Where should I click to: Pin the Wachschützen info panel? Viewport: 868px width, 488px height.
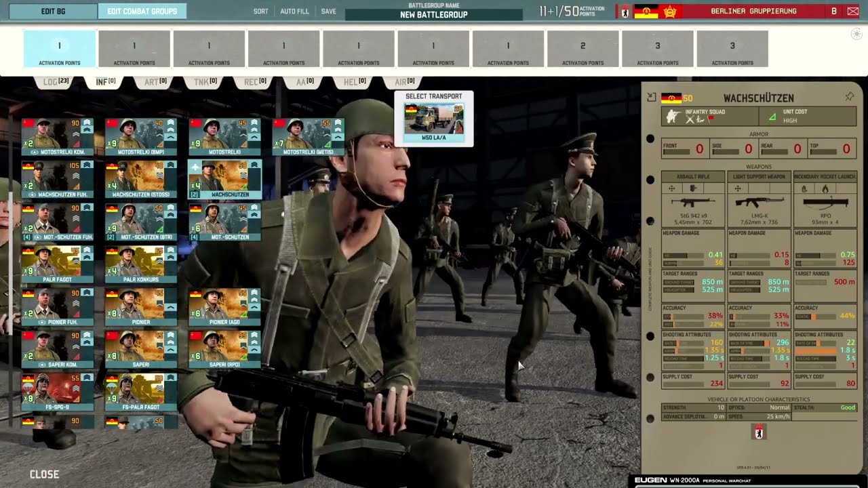tap(849, 97)
